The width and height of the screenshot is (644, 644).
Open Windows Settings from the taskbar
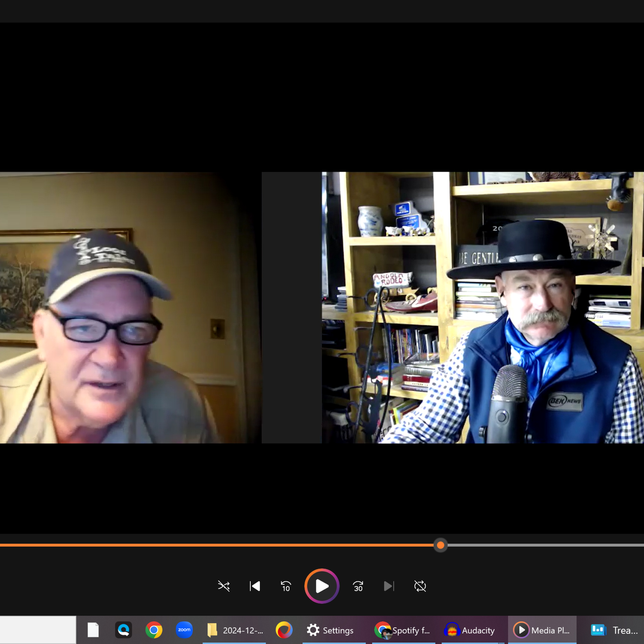click(331, 630)
